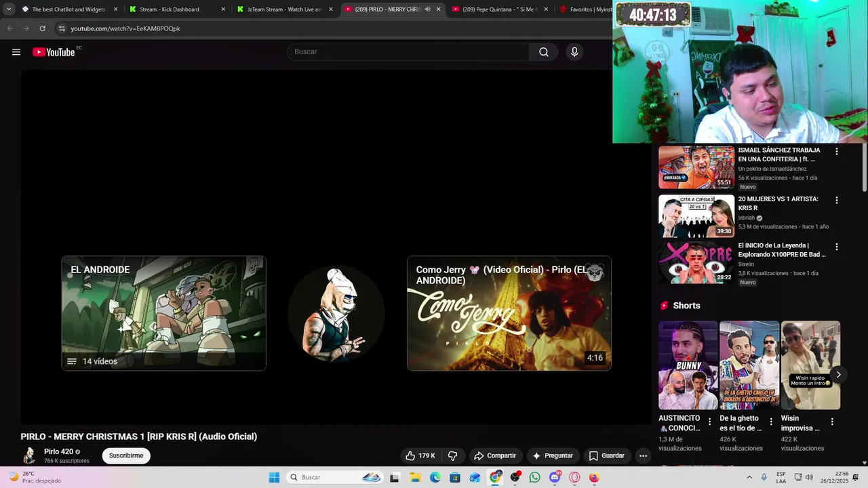Open the Wisin improvisa short thumbnail

click(x=810, y=365)
